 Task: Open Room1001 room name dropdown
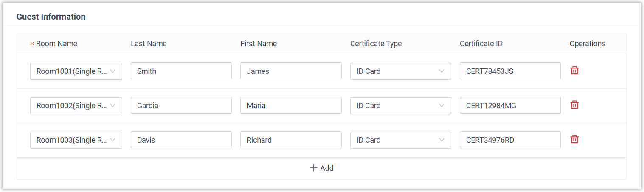(x=76, y=71)
